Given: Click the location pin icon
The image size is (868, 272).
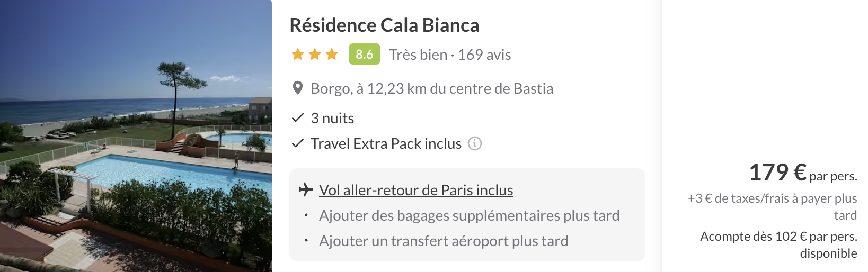Looking at the screenshot, I should 298,88.
